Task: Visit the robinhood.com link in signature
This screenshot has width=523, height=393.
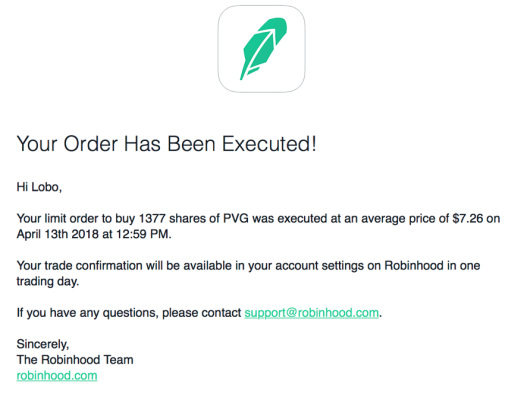Action: (57, 376)
